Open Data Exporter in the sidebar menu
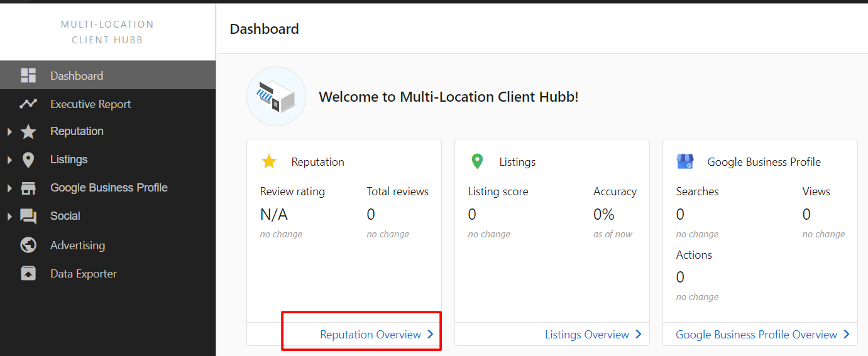 tap(107, 273)
